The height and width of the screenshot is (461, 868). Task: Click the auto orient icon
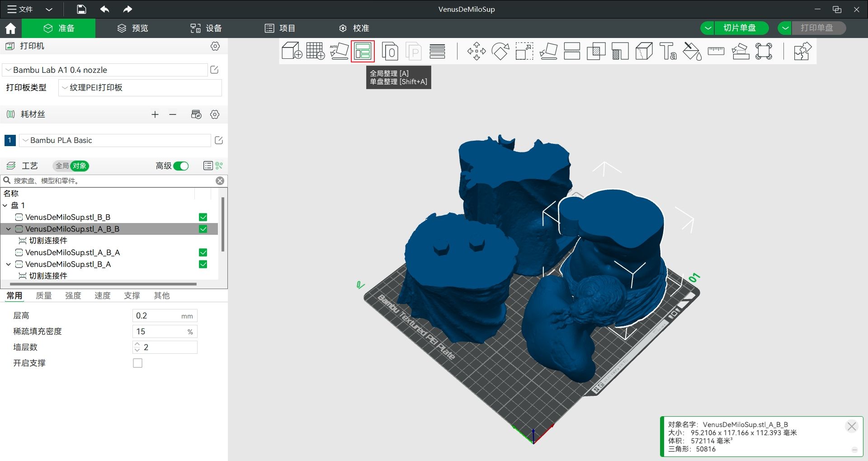click(339, 51)
